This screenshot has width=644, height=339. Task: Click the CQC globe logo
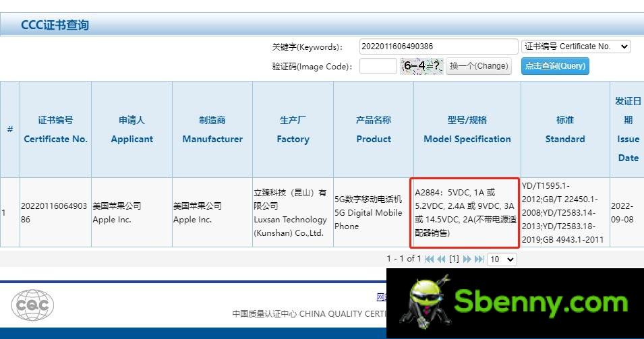point(32,305)
